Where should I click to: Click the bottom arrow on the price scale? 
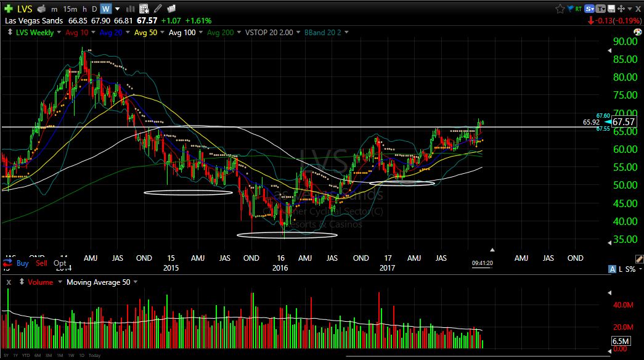point(609,243)
